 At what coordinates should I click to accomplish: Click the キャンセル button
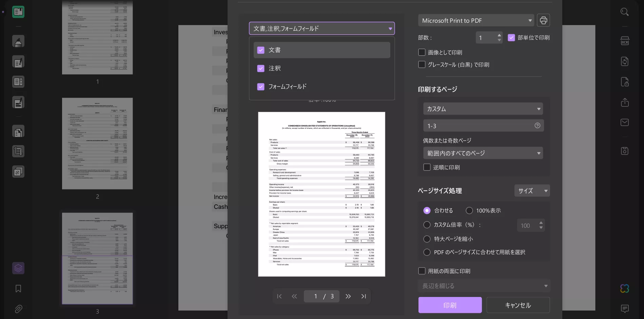coord(518,305)
